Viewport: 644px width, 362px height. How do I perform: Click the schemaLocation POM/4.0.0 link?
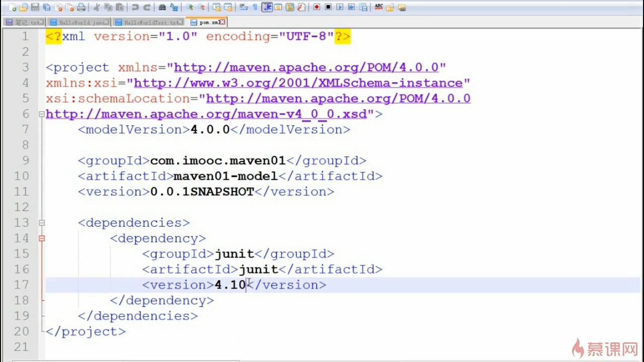coord(338,99)
